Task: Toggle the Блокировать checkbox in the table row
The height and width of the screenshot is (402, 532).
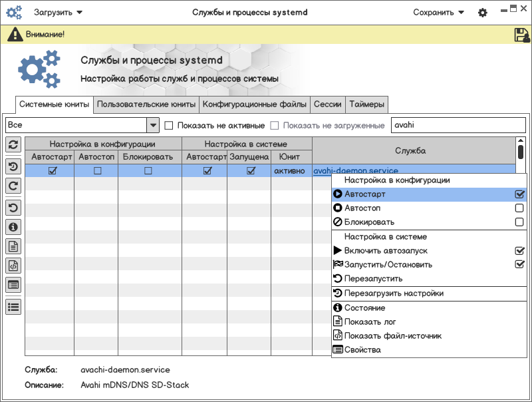Action: tap(148, 171)
